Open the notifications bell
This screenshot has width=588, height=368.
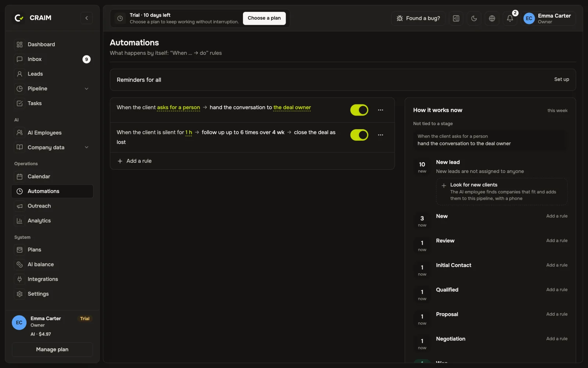(x=510, y=18)
